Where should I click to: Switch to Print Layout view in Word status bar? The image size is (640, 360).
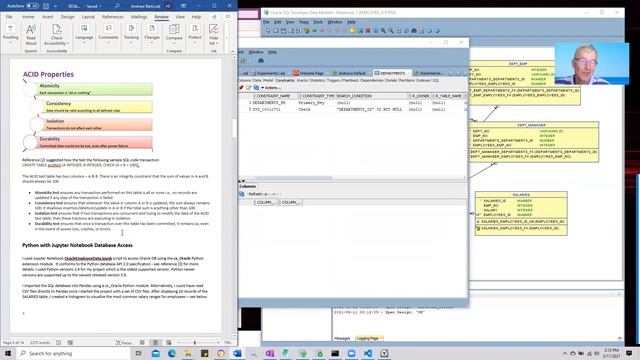(155, 343)
